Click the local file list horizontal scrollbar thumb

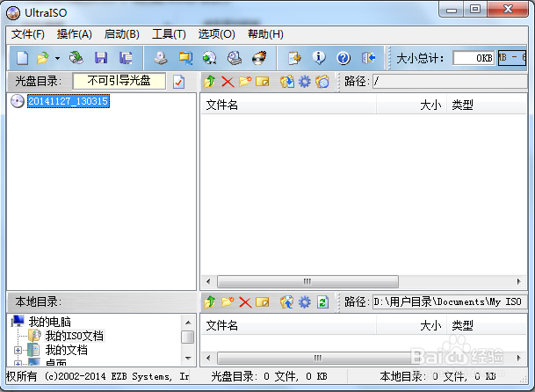point(318,359)
